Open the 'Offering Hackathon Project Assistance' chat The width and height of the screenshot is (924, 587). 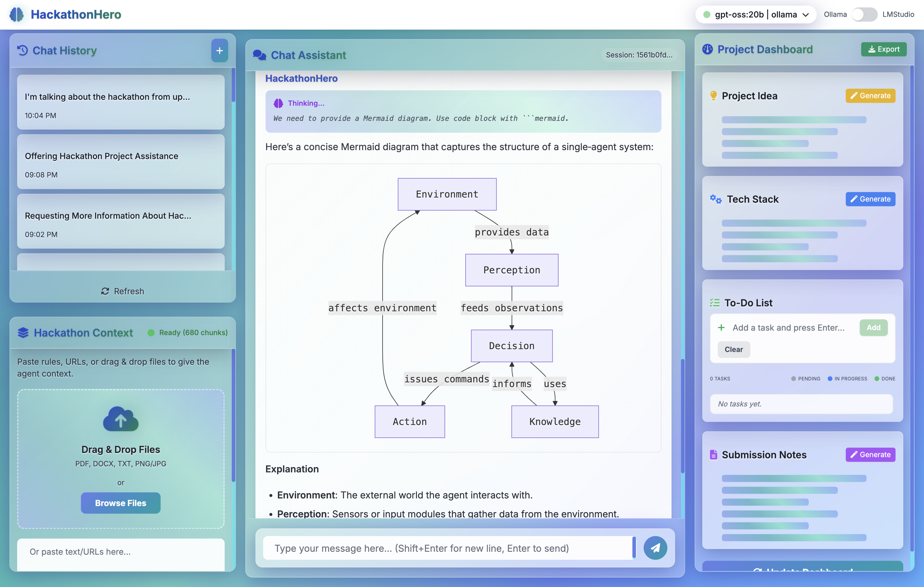pos(121,162)
